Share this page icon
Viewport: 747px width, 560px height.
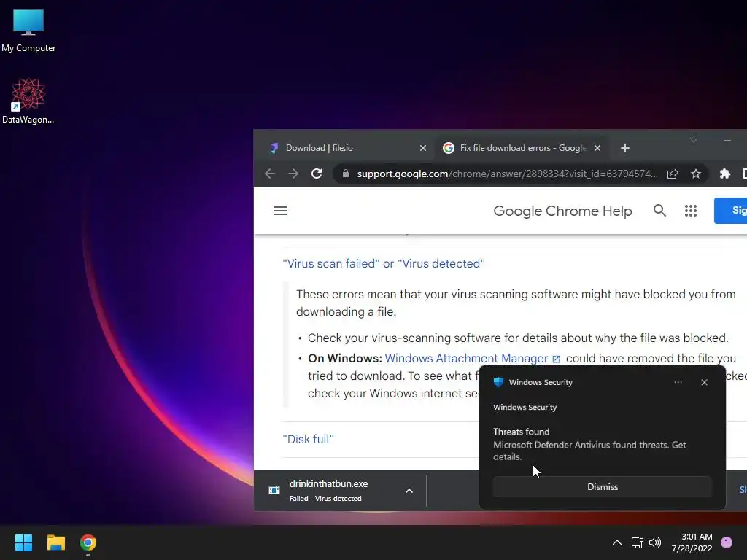[672, 174]
